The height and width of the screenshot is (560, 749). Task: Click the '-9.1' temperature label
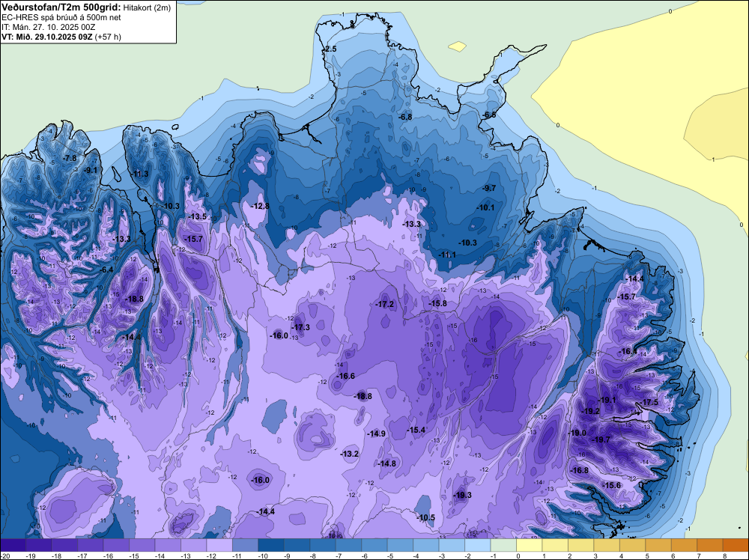pos(90,170)
